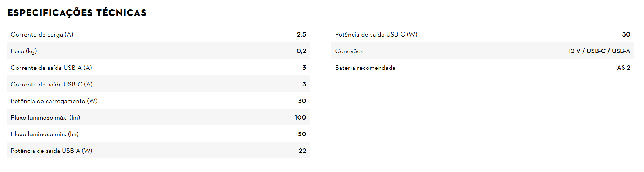Click the Especificações Técnicas heading
This screenshot has height=172, width=644.
(77, 13)
